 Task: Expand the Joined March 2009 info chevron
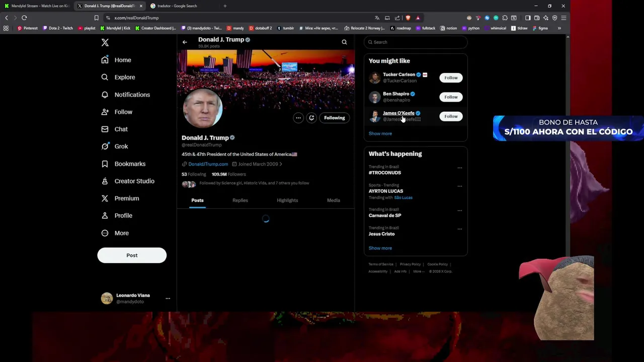(x=281, y=164)
